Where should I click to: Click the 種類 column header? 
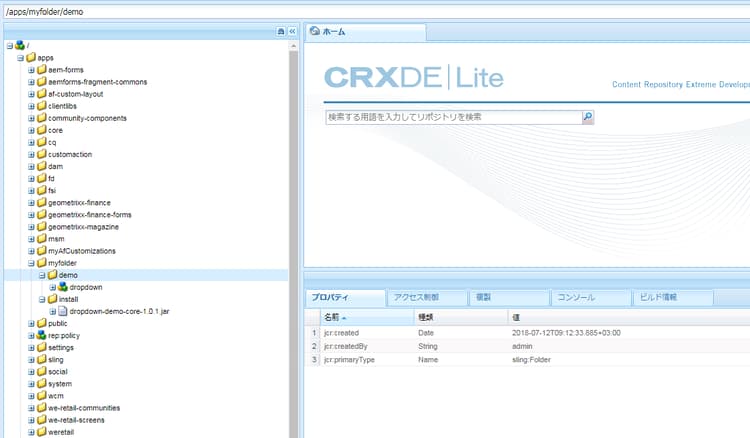click(x=461, y=317)
